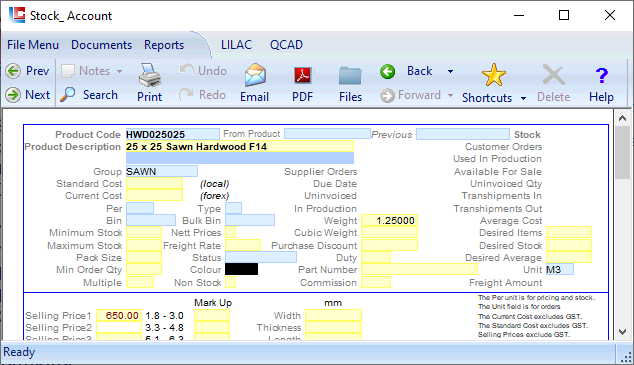Viewport: 634px width, 365px height.
Task: Click the Freight Rate field
Action: pos(243,245)
